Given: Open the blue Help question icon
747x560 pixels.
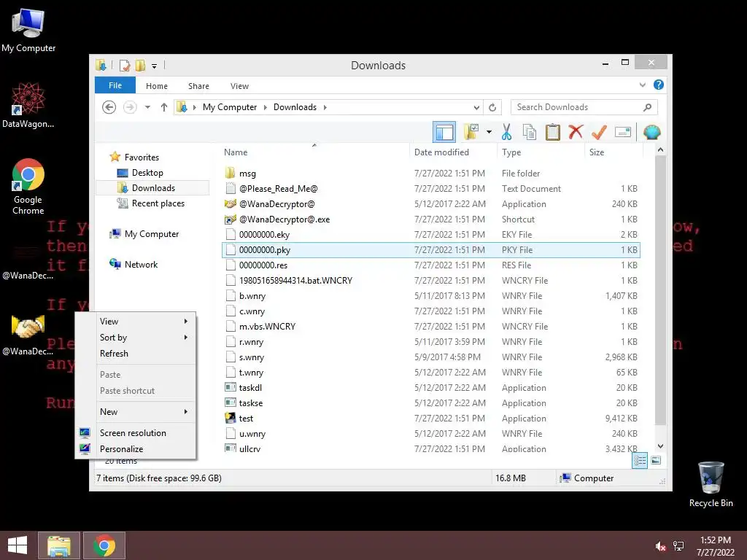Looking at the screenshot, I should (659, 85).
